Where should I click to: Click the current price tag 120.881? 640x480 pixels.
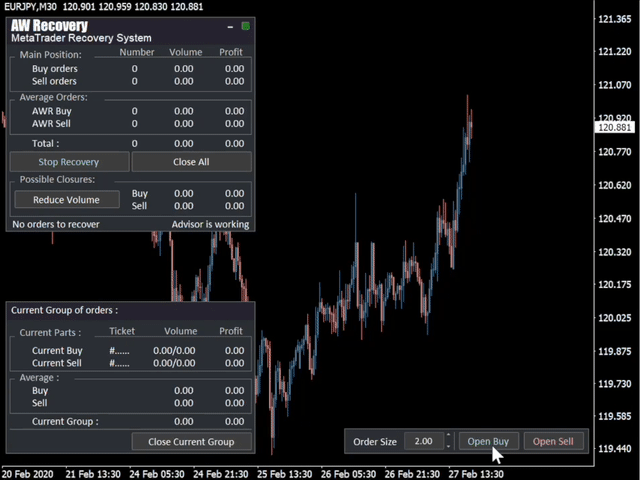coord(614,128)
